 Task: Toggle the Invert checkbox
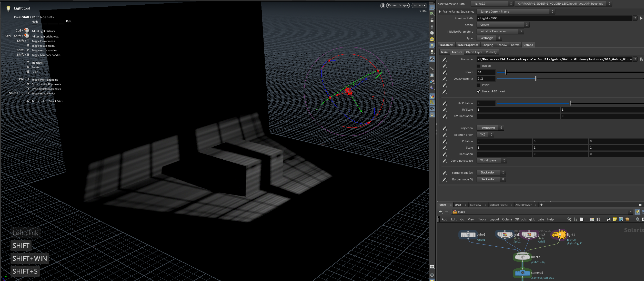pyautogui.click(x=478, y=85)
